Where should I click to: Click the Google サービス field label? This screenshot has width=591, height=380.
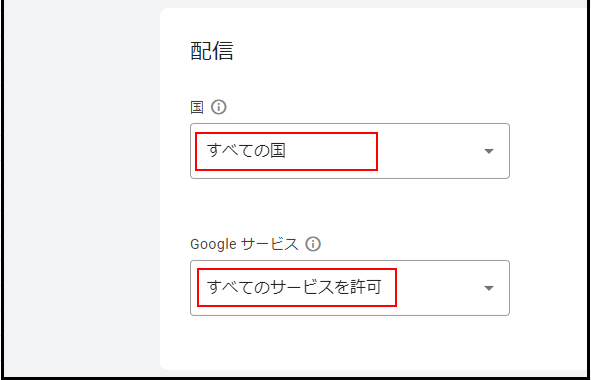click(x=244, y=244)
